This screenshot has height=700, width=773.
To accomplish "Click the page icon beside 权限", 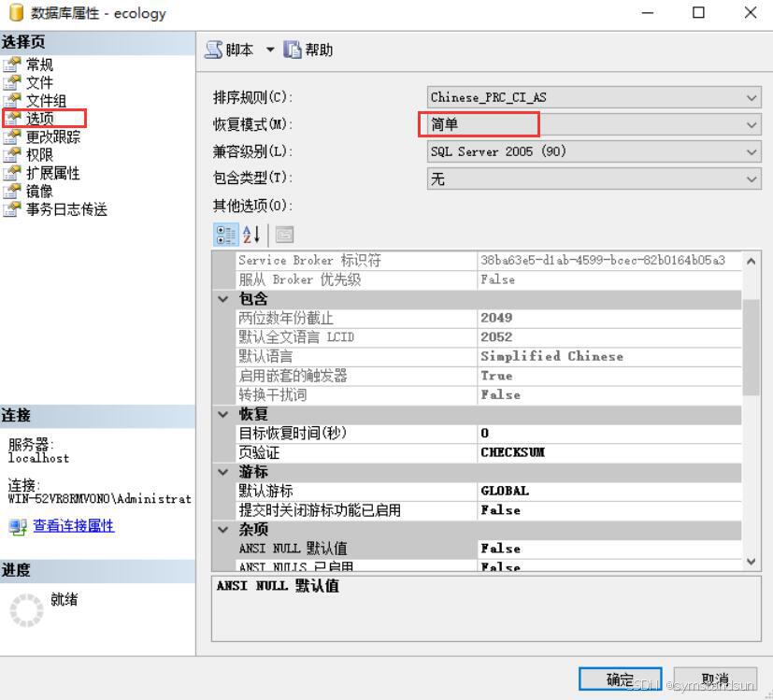I will tap(12, 155).
